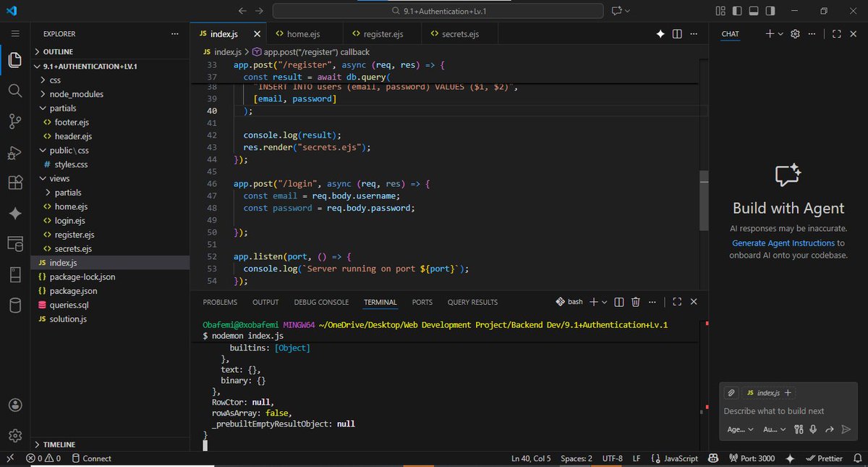The height and width of the screenshot is (467, 868).
Task: Toggle the secondary side bar
Action: [770, 11]
